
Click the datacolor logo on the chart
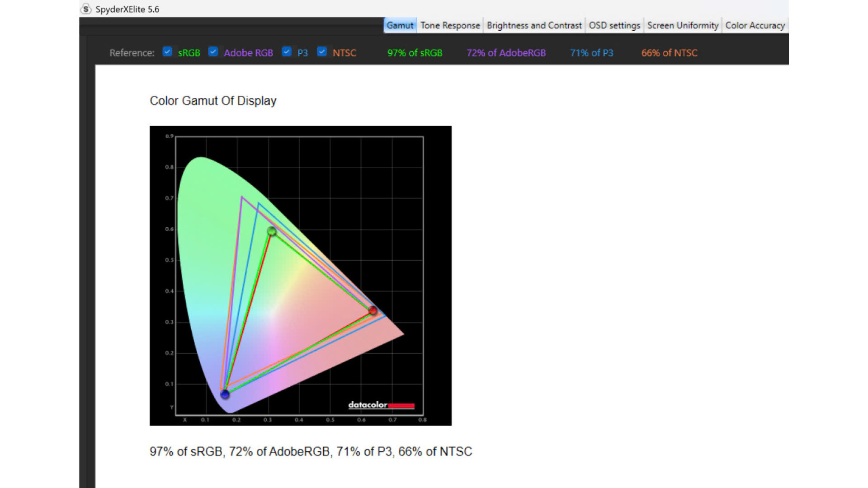click(381, 405)
